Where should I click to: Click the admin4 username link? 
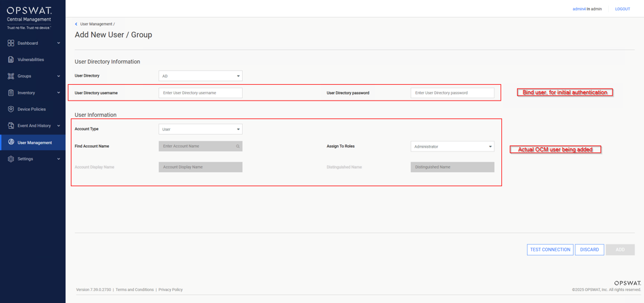579,9
